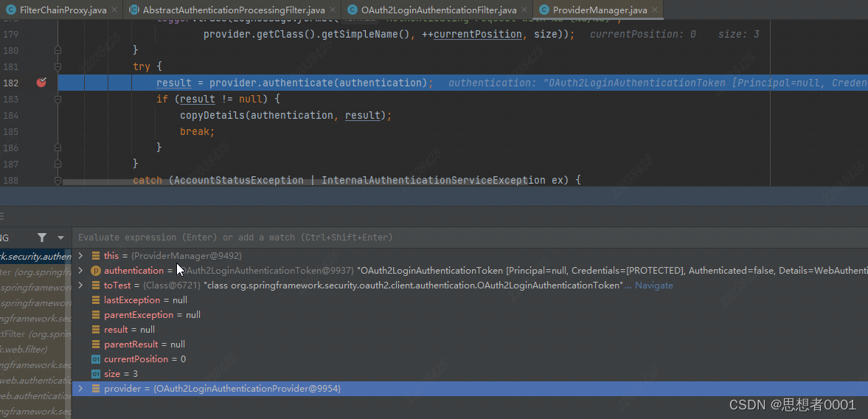The width and height of the screenshot is (868, 419).
Task: Expand the 'this' ProviderManager variable node
Action: (80, 256)
